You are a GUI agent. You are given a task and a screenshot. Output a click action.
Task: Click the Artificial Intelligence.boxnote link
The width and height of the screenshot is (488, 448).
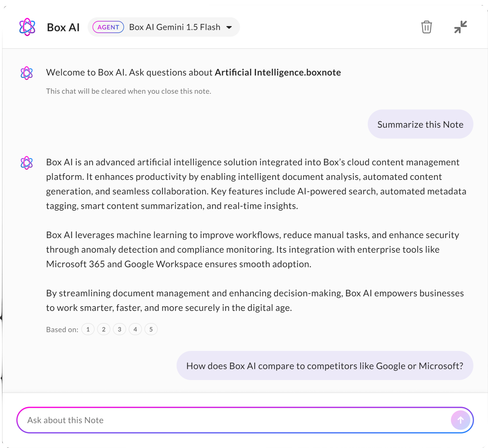coord(277,72)
